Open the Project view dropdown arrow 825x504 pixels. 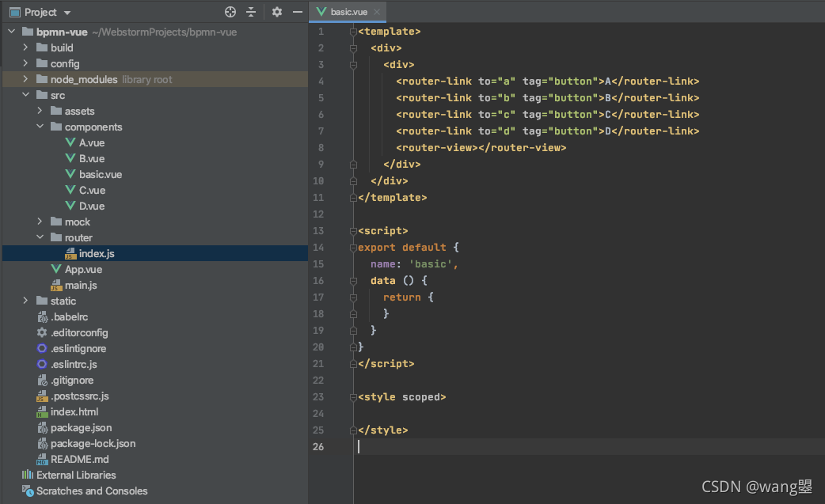coord(67,12)
